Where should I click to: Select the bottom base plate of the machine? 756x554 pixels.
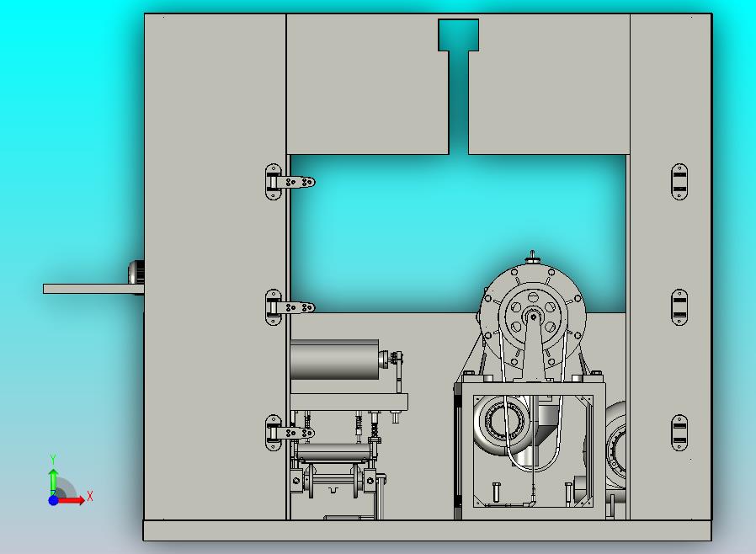tap(427, 530)
